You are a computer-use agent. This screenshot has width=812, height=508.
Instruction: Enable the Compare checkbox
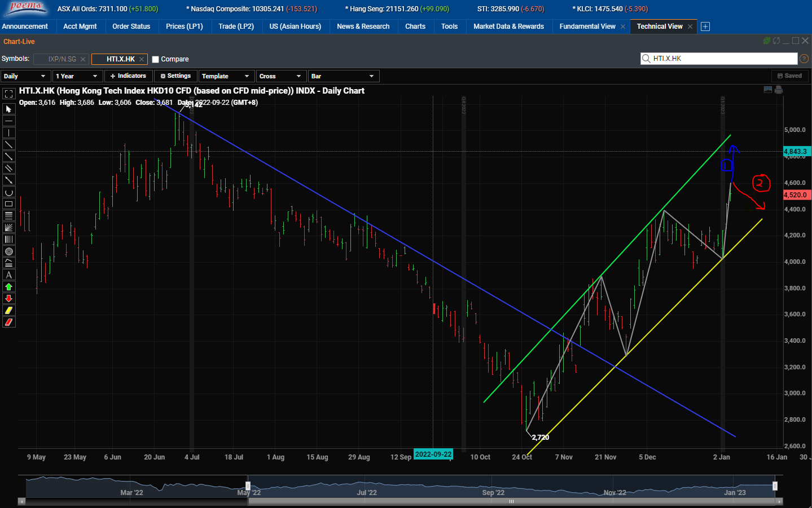point(155,59)
